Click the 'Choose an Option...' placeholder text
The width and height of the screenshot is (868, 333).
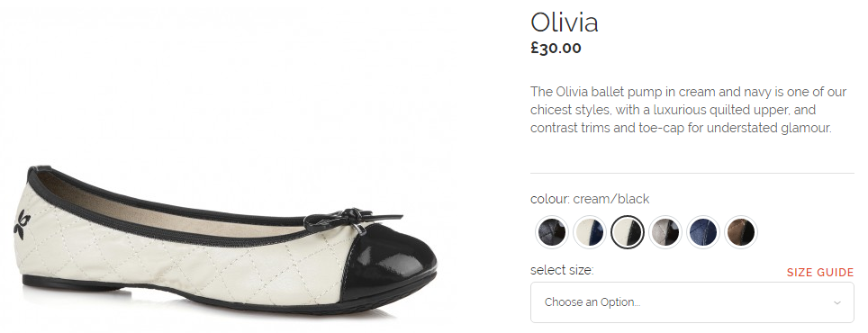pos(592,302)
